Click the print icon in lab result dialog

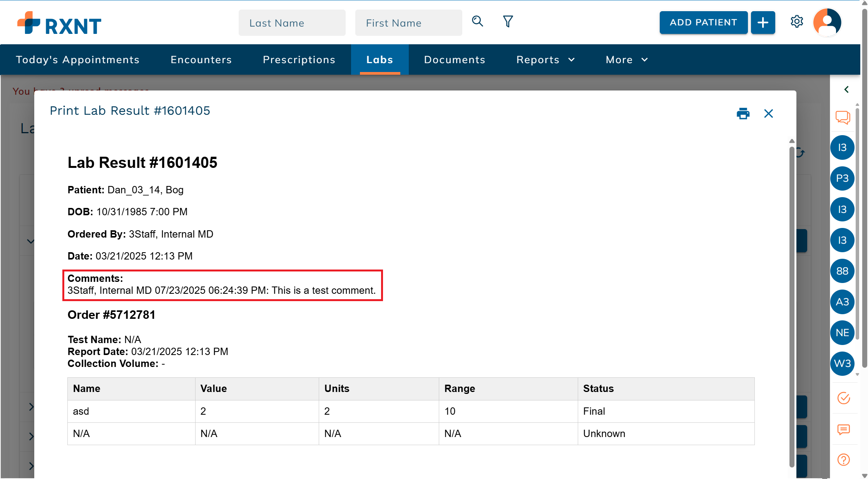click(743, 114)
